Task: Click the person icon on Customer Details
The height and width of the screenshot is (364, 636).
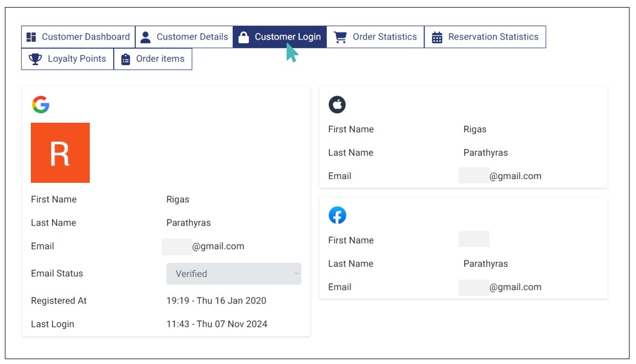Action: [x=145, y=37]
